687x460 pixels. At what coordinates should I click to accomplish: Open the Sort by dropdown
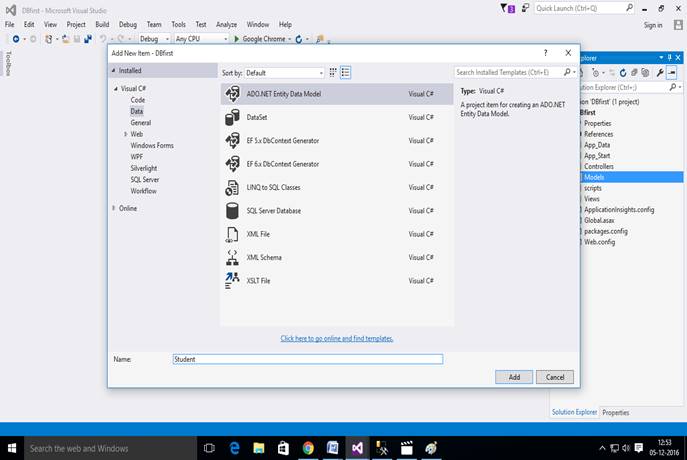click(x=284, y=73)
